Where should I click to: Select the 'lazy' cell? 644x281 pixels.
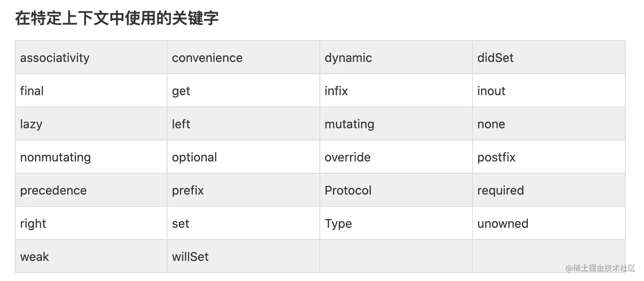click(91, 124)
